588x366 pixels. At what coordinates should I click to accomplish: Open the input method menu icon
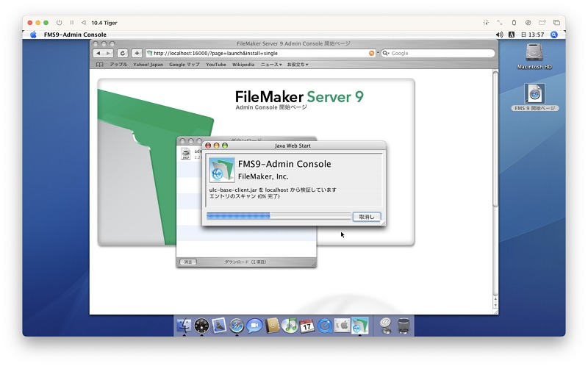click(511, 35)
